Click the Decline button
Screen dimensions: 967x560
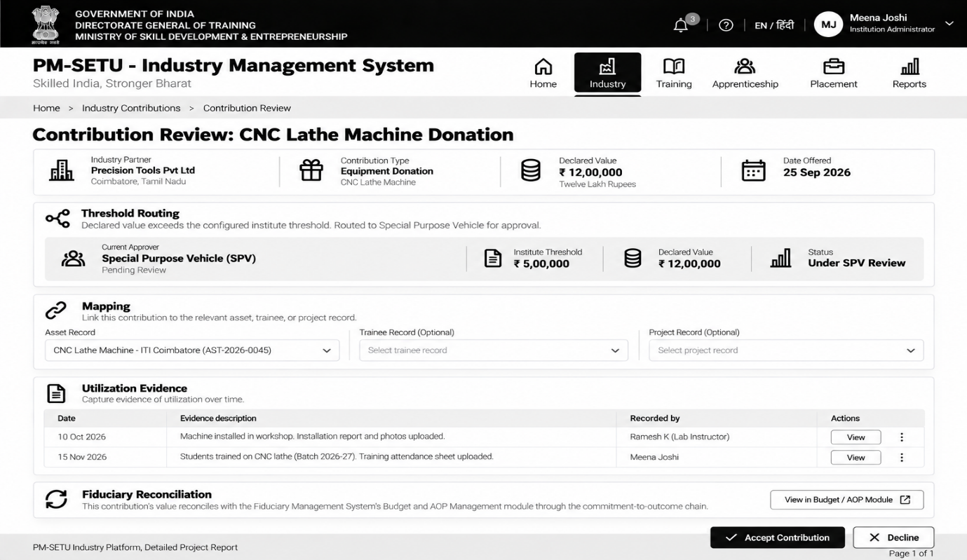894,538
